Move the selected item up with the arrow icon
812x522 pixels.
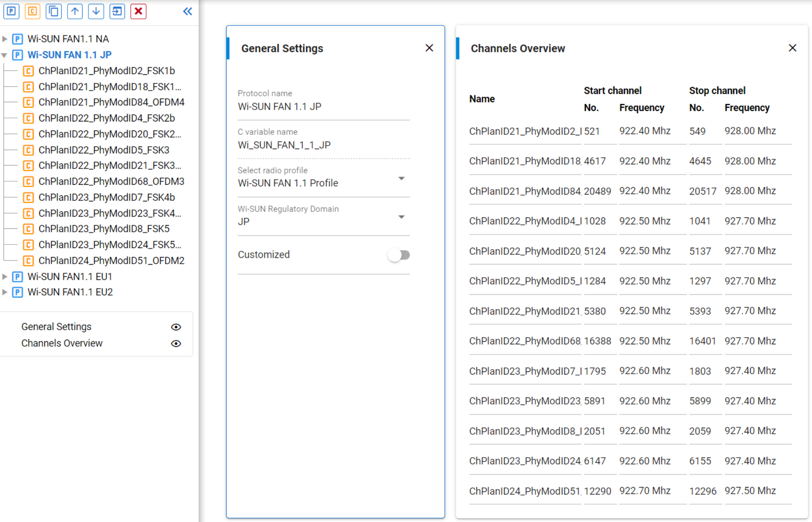75,11
